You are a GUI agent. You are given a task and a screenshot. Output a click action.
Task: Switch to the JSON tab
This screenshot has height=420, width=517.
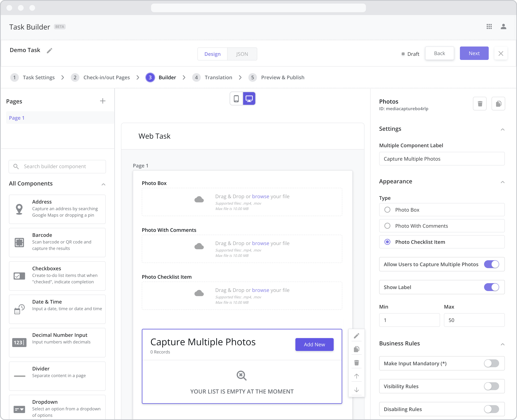click(242, 54)
